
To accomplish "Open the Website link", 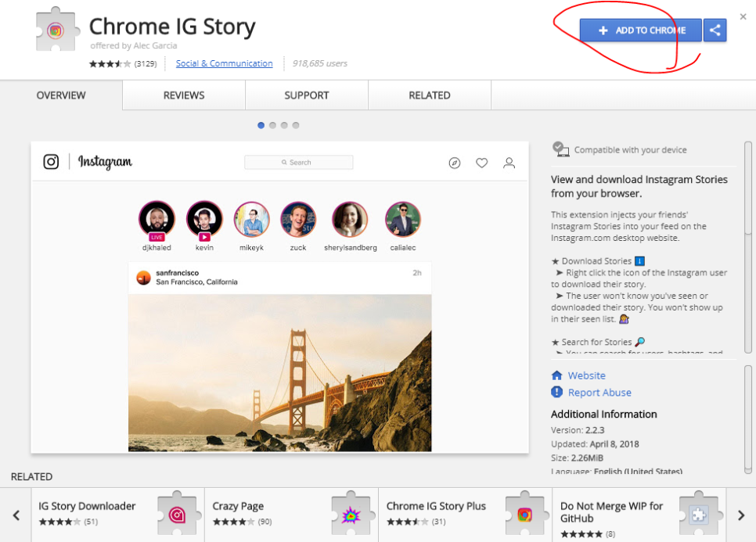I will coord(587,375).
